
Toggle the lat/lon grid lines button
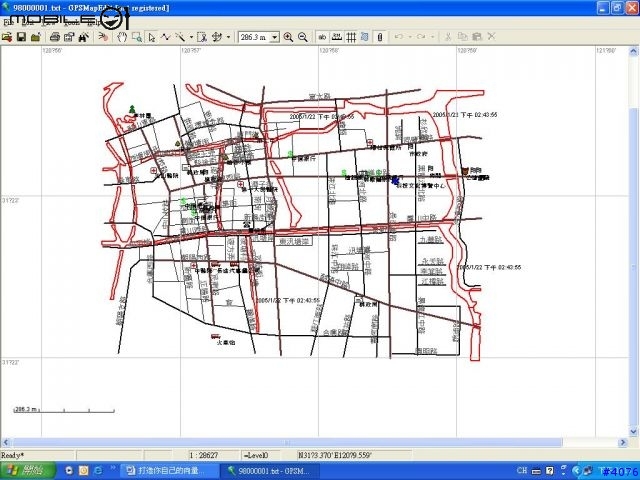[351, 37]
